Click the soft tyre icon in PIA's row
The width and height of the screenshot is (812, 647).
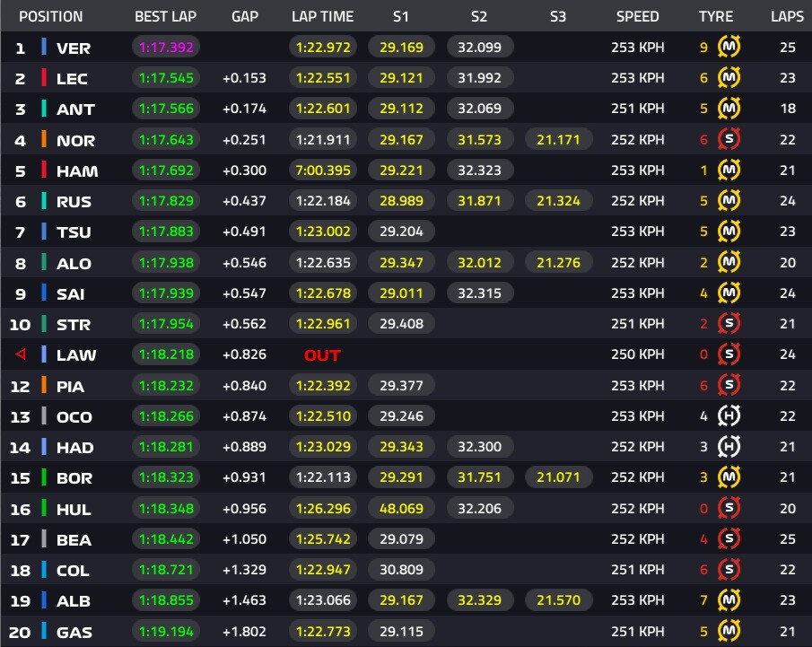(x=729, y=385)
